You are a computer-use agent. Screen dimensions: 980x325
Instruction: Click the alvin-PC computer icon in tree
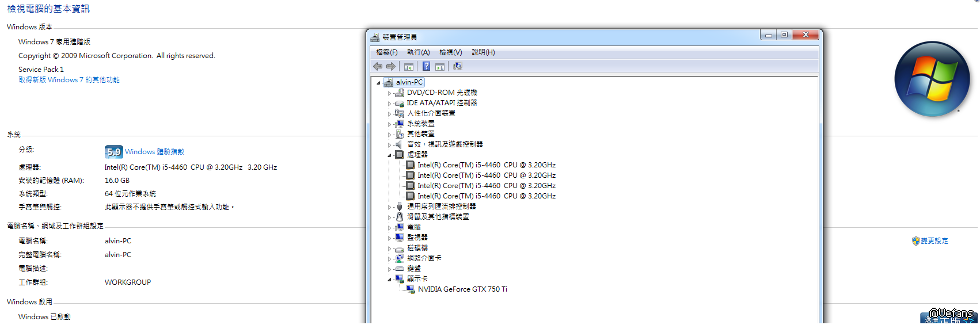[389, 82]
